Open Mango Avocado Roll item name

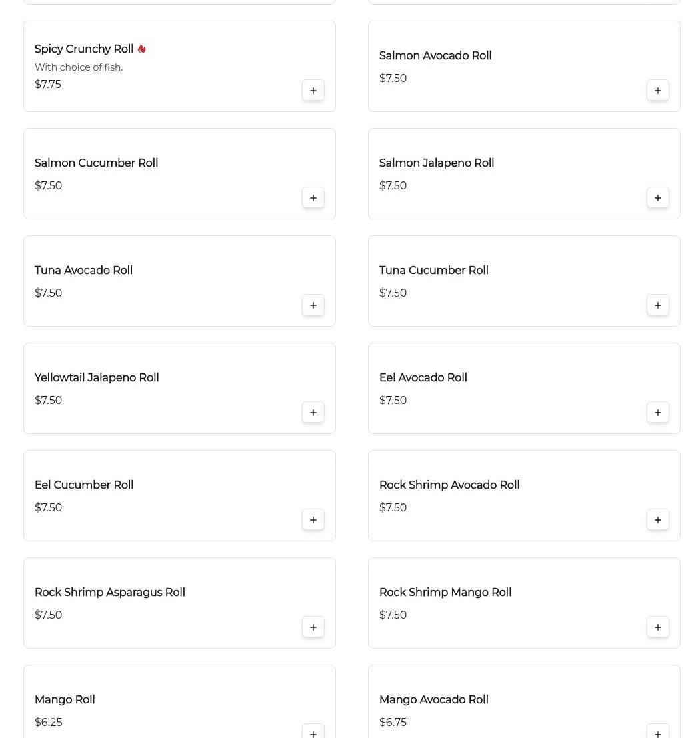[434, 700]
